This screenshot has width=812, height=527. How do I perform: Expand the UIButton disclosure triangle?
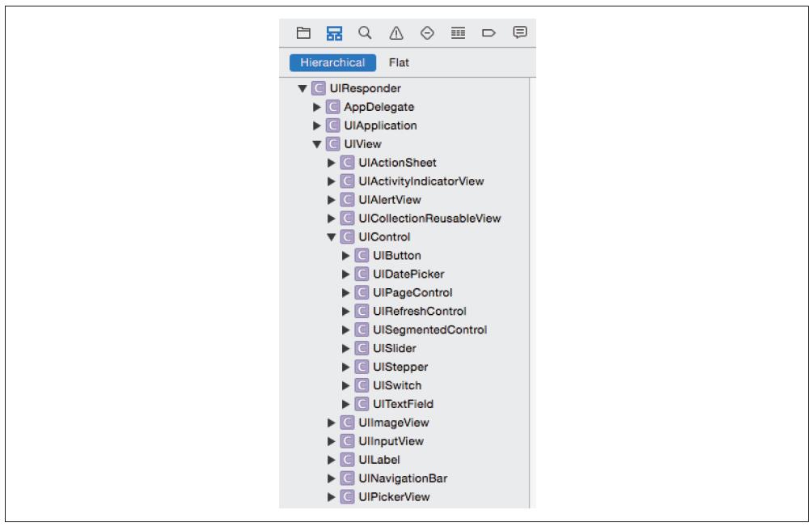[x=346, y=256]
